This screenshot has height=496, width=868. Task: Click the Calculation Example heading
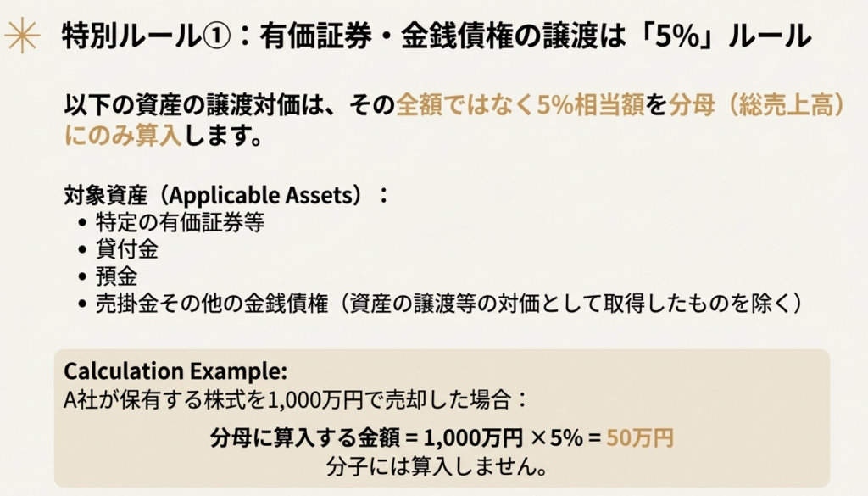click(x=175, y=371)
